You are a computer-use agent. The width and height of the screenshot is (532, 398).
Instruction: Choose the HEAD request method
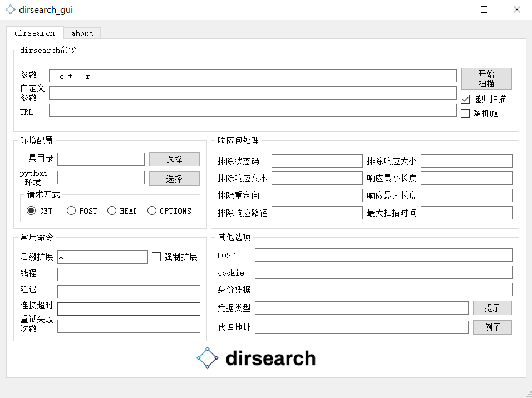pyautogui.click(x=112, y=211)
